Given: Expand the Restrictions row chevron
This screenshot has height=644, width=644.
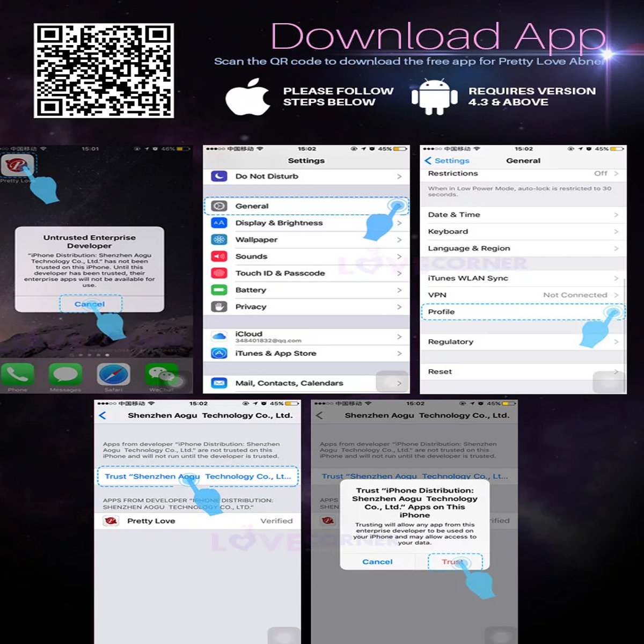Looking at the screenshot, I should click(x=616, y=173).
